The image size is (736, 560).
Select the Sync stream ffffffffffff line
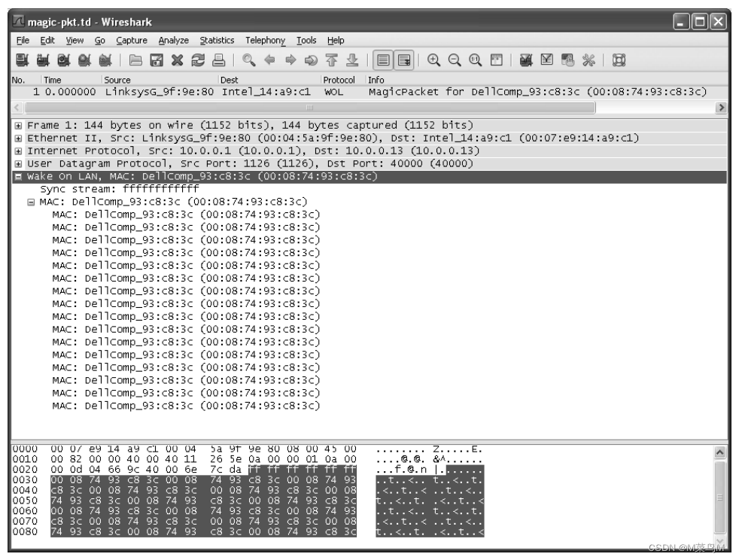[120, 189]
